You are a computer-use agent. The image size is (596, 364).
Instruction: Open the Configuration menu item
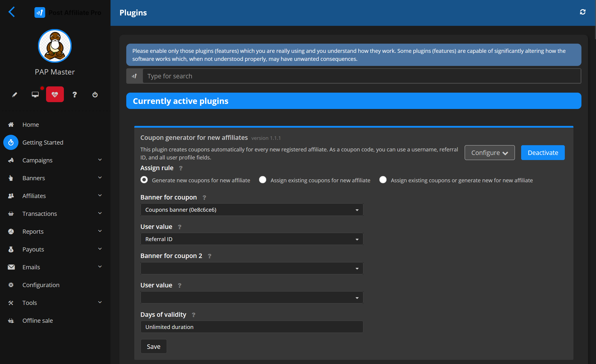[x=41, y=285]
